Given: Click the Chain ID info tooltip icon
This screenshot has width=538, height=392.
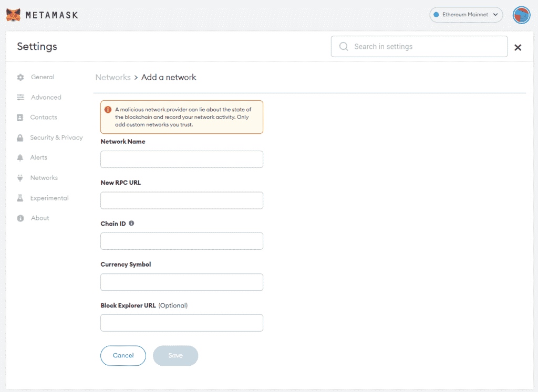Looking at the screenshot, I should point(131,223).
